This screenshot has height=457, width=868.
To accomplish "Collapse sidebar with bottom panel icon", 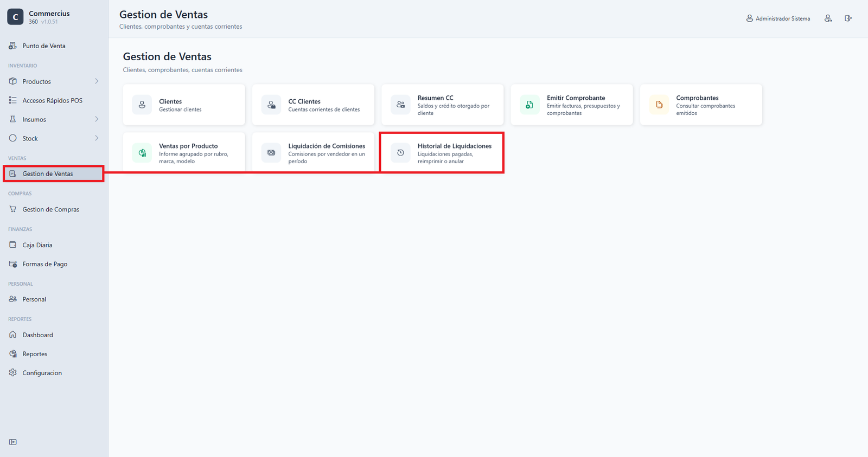I will (12, 442).
